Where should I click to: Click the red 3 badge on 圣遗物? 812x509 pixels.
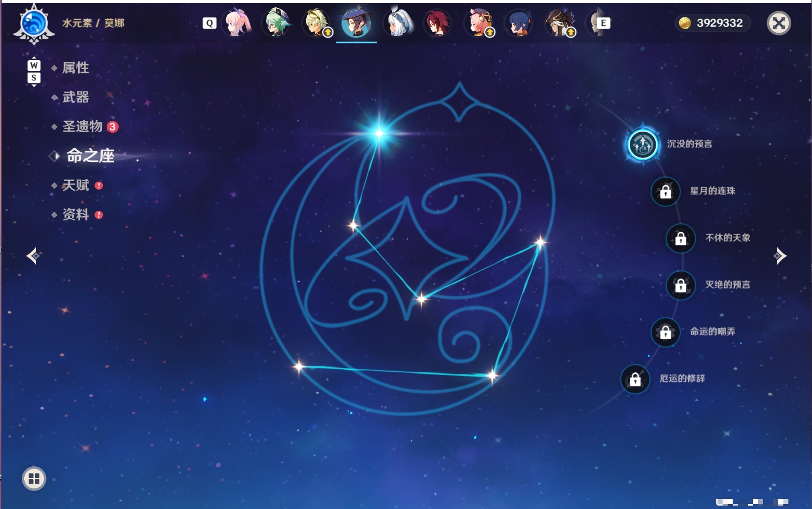pos(112,127)
